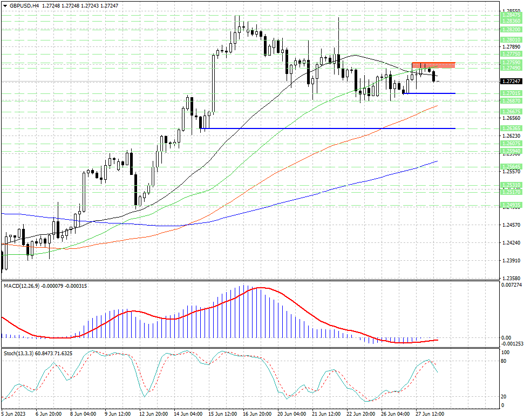The image size is (524, 420).
Task: Click the current price label 1.27247
Action: 511,82
